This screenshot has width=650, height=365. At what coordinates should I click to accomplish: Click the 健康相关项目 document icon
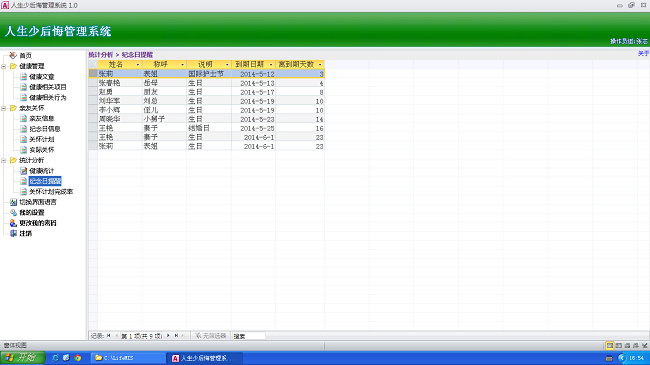pos(24,87)
